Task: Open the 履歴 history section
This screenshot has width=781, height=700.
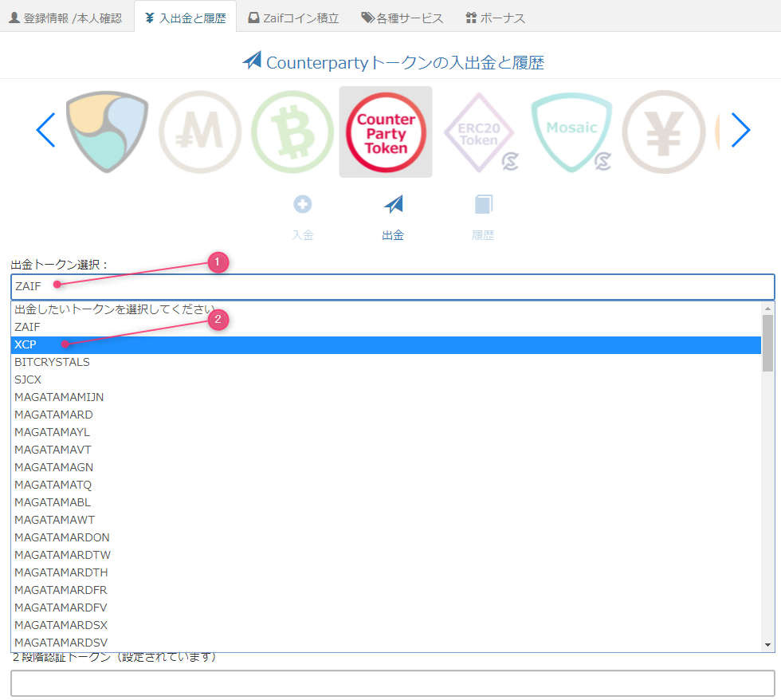Action: (483, 218)
